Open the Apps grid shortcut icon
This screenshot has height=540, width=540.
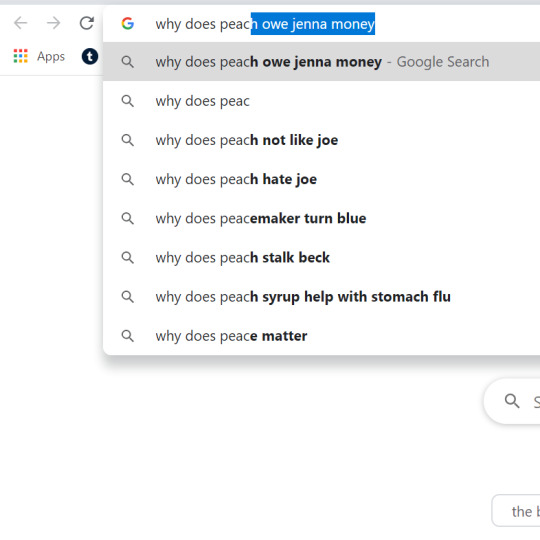tap(21, 56)
